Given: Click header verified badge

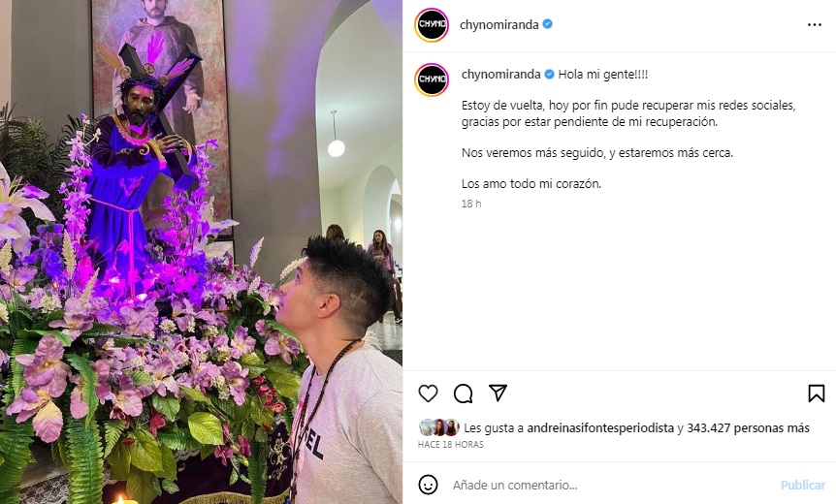Looking at the screenshot, I should pos(548,24).
